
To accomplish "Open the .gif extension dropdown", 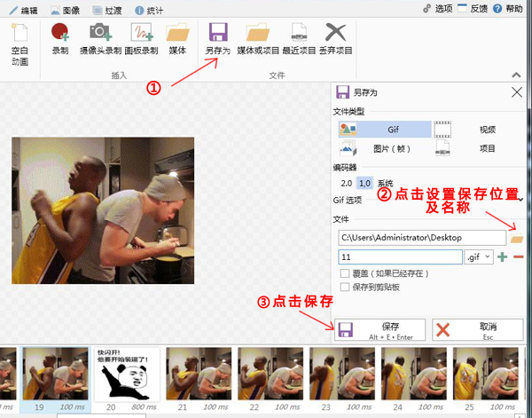I will (x=479, y=257).
